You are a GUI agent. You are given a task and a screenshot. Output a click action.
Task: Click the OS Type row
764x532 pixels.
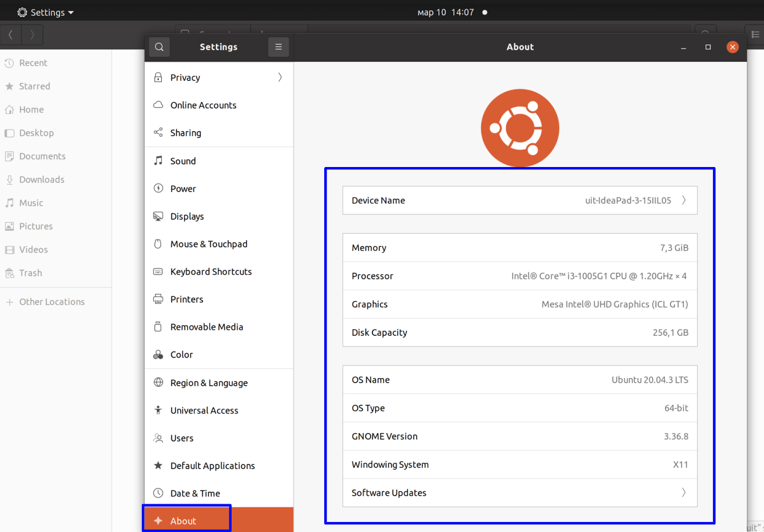coord(520,408)
